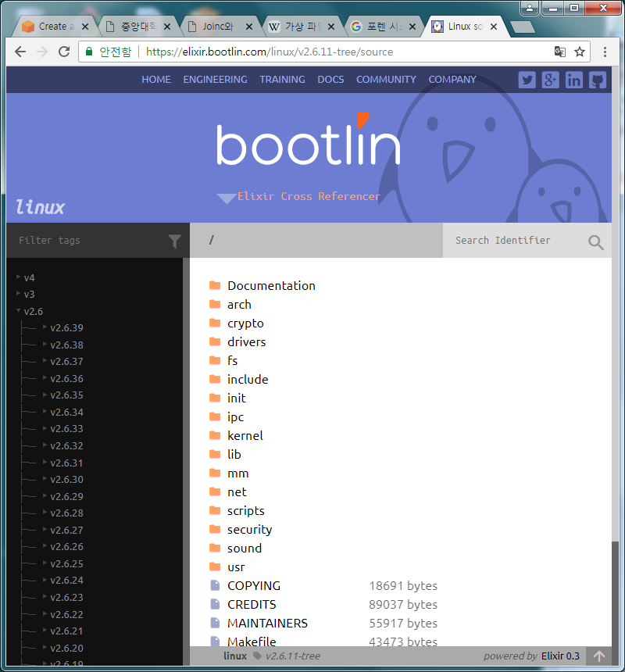Click the MAINTAINERS file icon
This screenshot has width=625, height=672.
pos(215,623)
